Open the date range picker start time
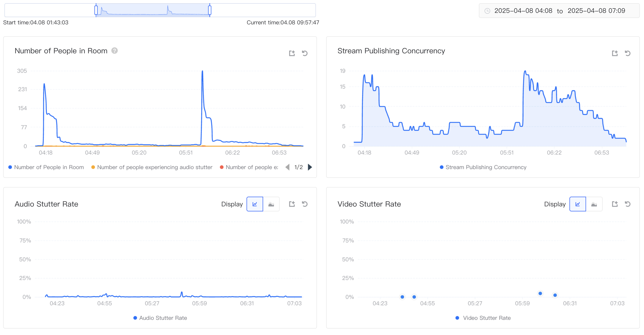Image resolution: width=644 pixels, height=335 pixels. click(x=523, y=11)
